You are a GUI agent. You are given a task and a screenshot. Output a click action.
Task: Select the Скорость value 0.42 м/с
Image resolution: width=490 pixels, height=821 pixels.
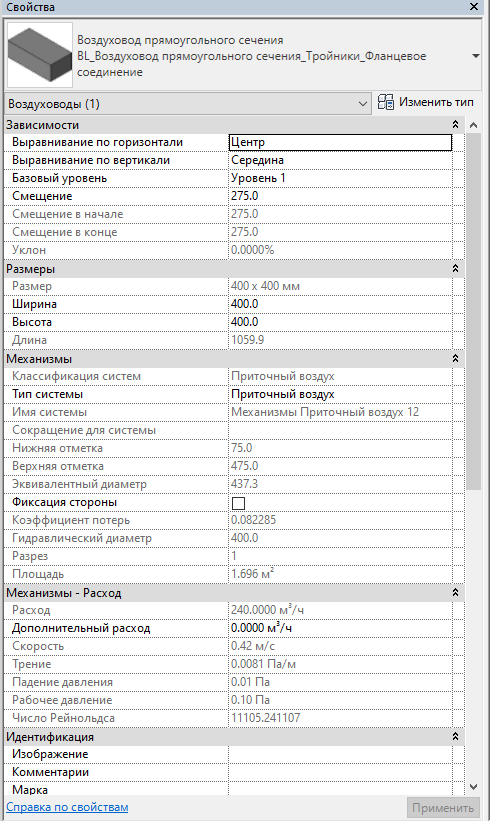pos(253,646)
